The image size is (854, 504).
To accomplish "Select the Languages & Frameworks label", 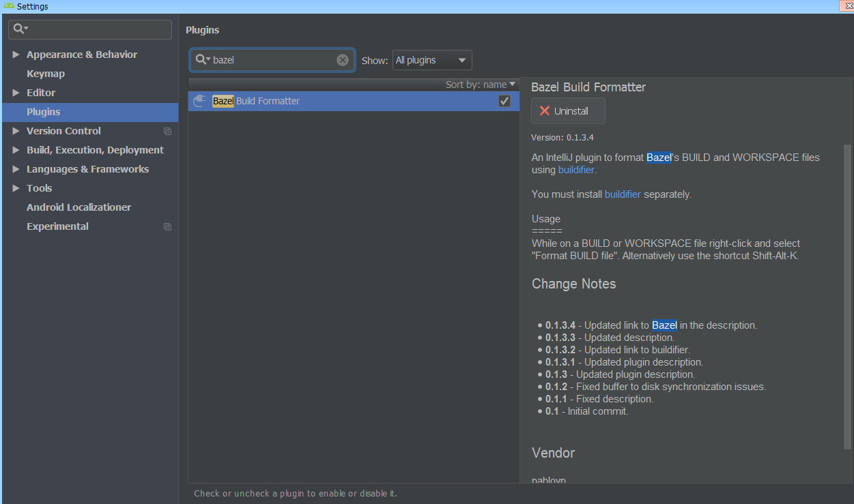I will tap(87, 169).
